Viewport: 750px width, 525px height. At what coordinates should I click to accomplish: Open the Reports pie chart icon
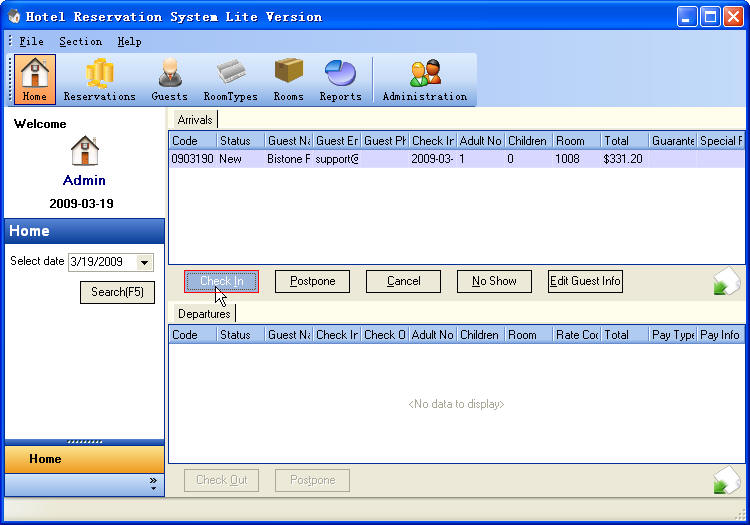[340, 79]
